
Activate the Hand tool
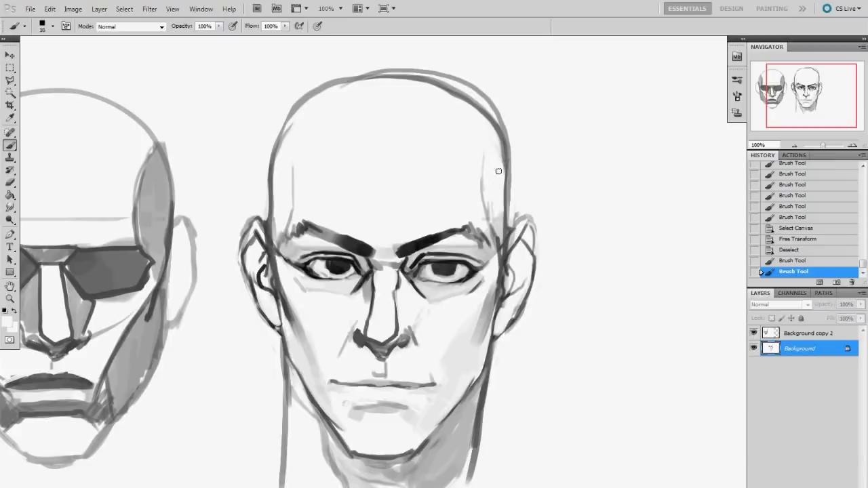[x=10, y=286]
